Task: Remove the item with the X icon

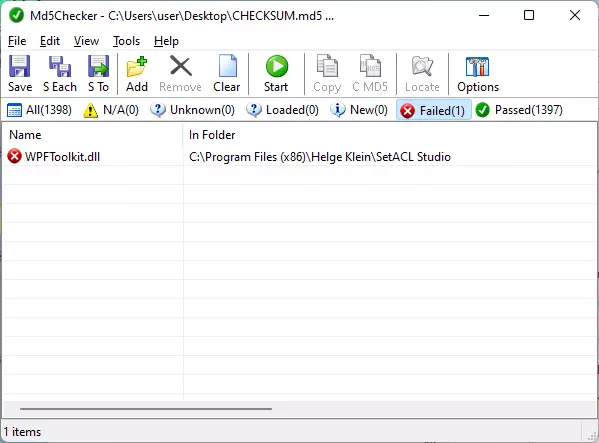Action: (x=181, y=66)
